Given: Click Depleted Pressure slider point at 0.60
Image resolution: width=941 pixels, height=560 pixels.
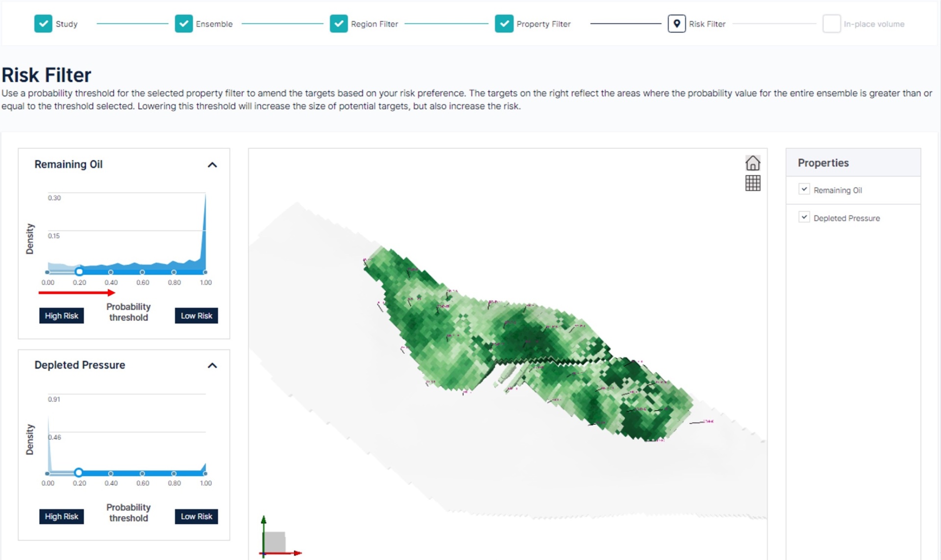Looking at the screenshot, I should 142,473.
